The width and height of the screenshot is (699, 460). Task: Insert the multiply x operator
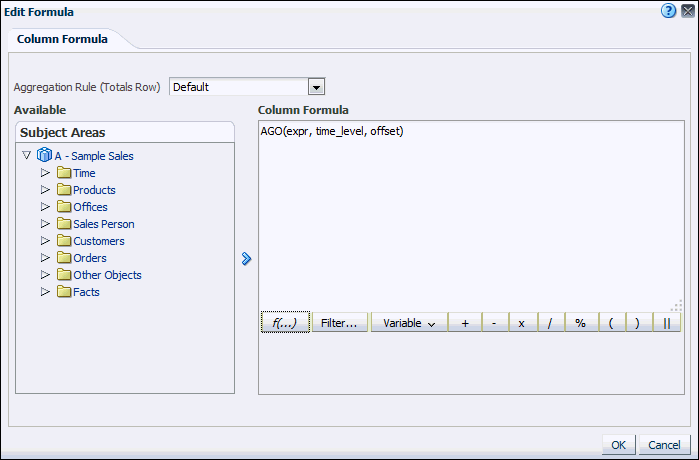pyautogui.click(x=522, y=323)
